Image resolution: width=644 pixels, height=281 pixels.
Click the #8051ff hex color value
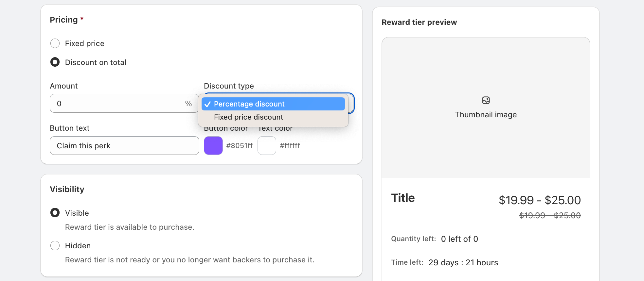coord(240,145)
